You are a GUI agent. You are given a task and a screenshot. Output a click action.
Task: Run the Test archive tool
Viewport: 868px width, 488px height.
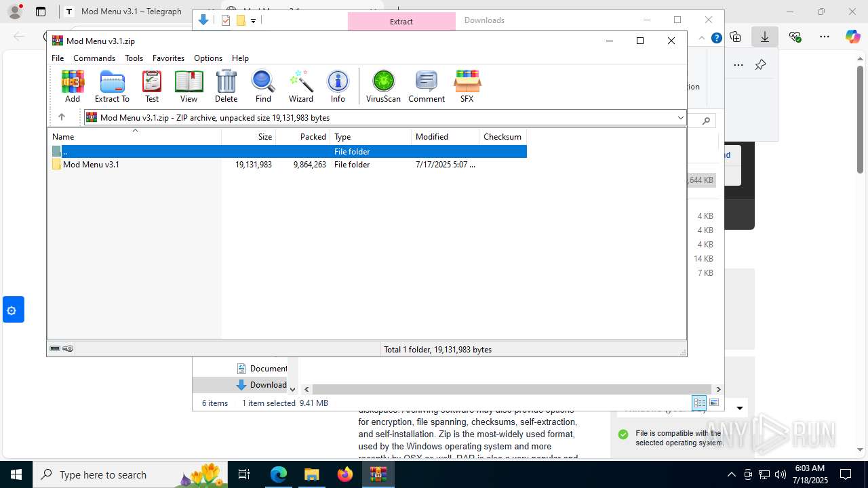point(152,86)
